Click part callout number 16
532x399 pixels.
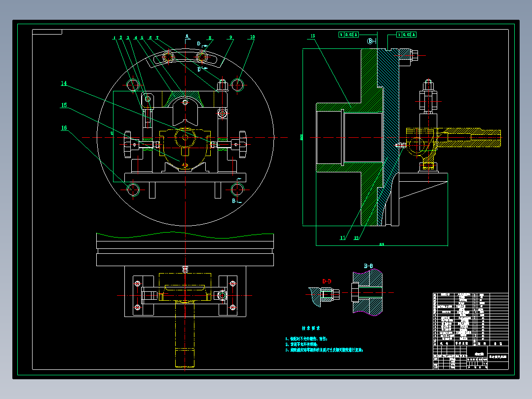tap(64, 128)
